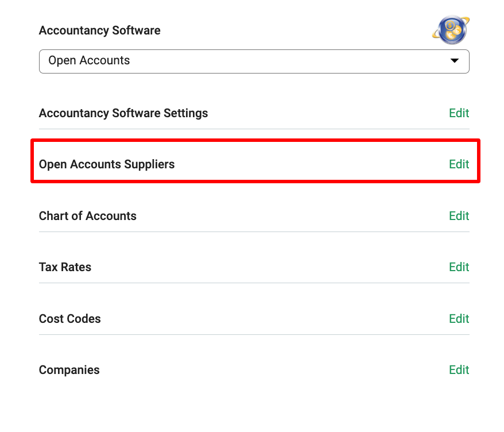Edit Companies section
Image resolution: width=504 pixels, height=432 pixels.
[x=459, y=370]
